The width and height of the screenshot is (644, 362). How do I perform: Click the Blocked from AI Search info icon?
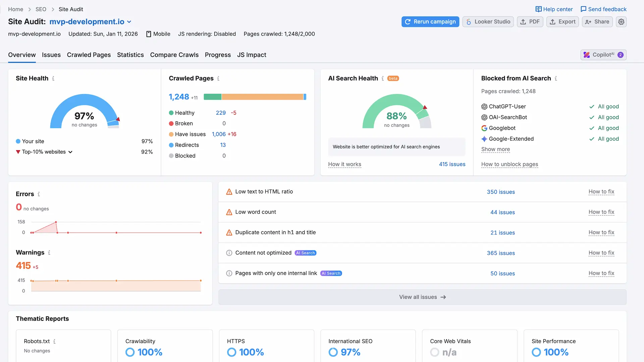[x=556, y=78]
